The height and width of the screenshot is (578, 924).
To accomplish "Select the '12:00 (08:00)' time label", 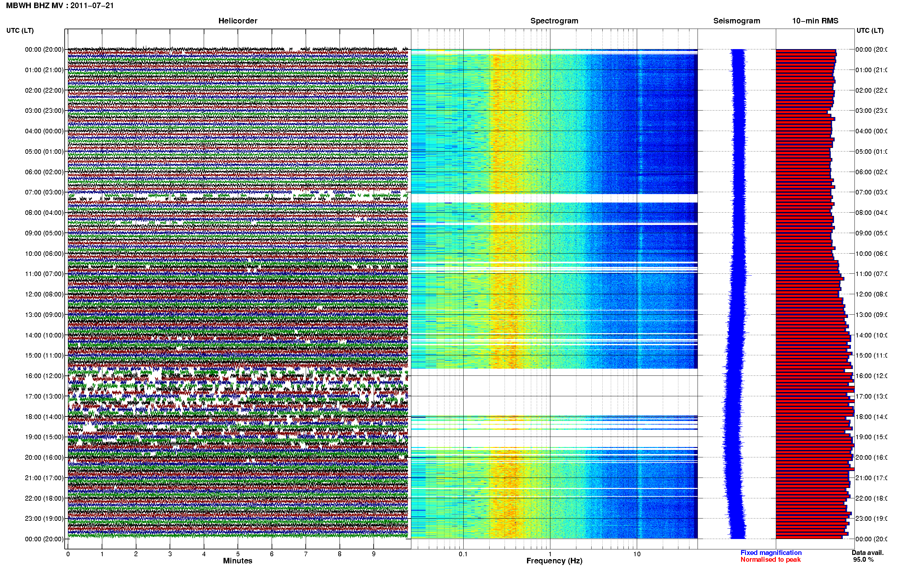I will (x=44, y=294).
